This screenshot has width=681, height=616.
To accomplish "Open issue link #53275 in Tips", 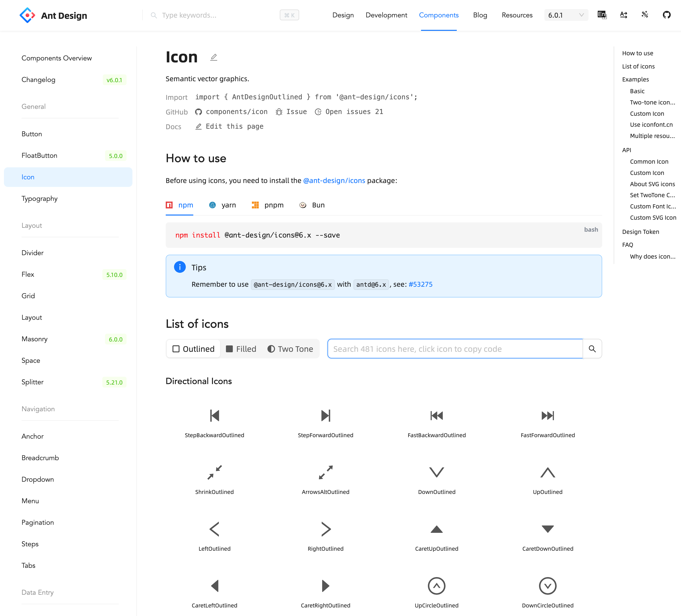I will 420,284.
